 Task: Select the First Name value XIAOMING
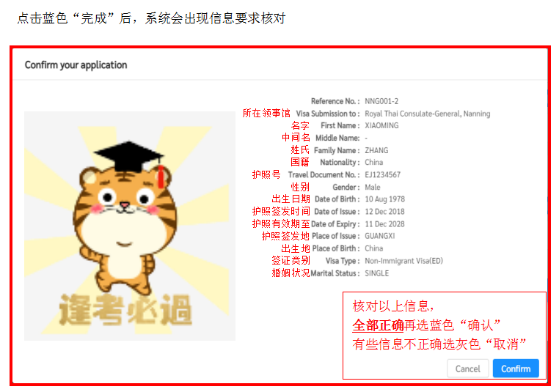pyautogui.click(x=381, y=126)
